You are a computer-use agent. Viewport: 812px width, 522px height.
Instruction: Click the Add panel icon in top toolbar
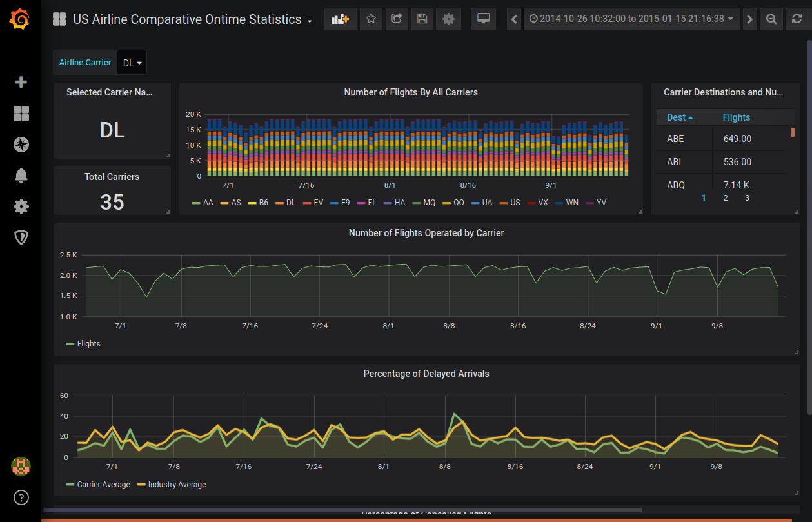pos(340,19)
